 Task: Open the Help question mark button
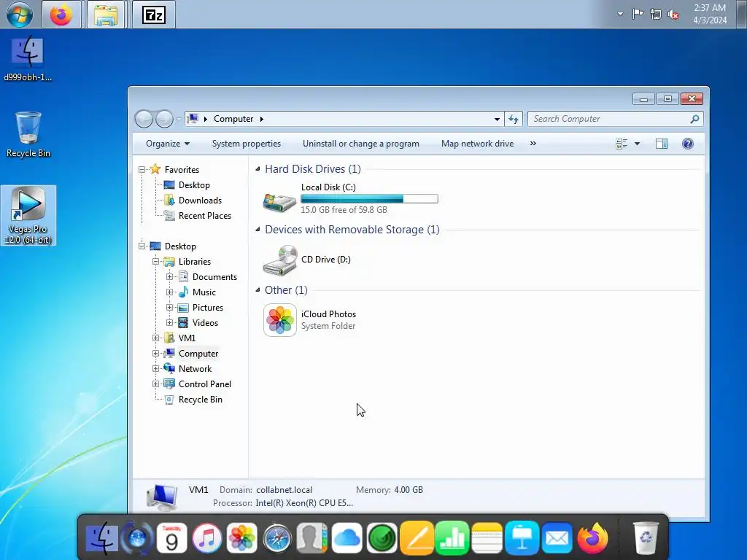tap(687, 144)
